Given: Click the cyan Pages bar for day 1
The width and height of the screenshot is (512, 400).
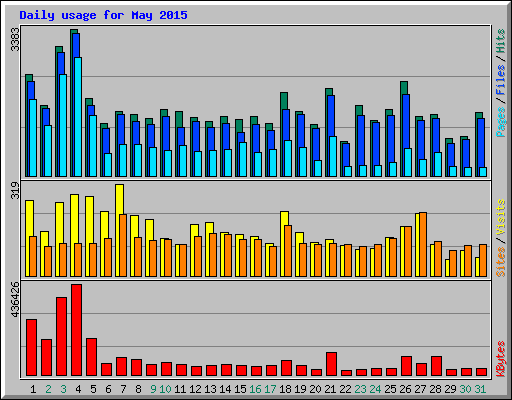Looking at the screenshot, I should [33, 138].
